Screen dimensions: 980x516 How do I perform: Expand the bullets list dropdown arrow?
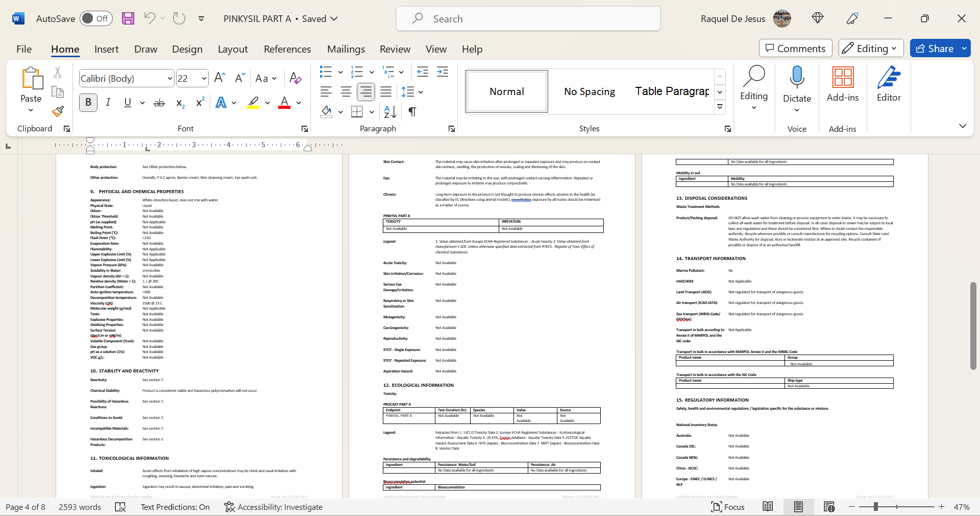340,72
